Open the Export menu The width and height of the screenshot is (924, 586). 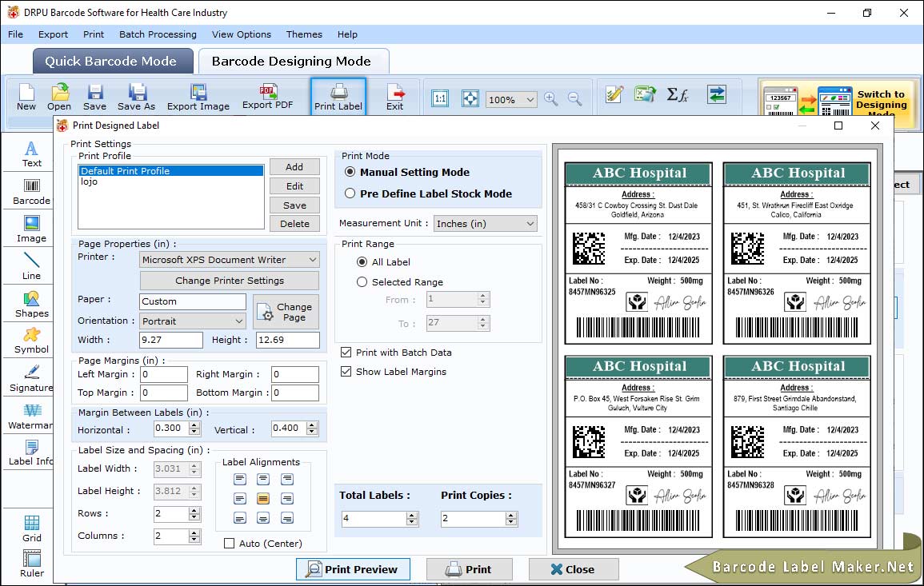pyautogui.click(x=53, y=34)
